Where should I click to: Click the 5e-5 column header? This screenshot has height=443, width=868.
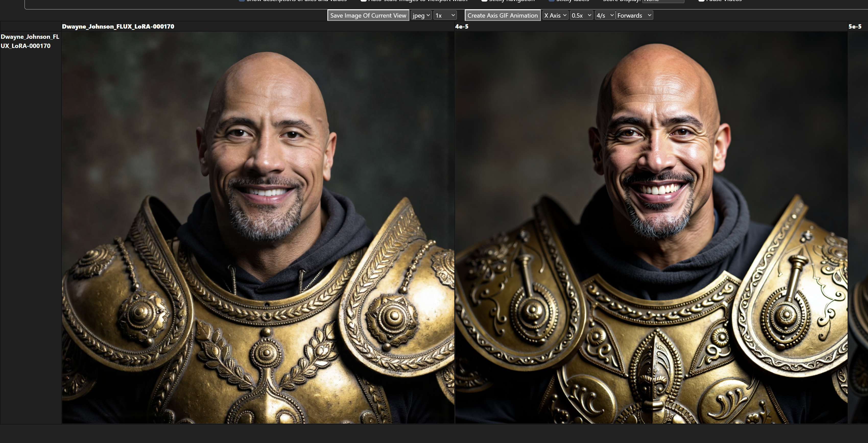(854, 27)
